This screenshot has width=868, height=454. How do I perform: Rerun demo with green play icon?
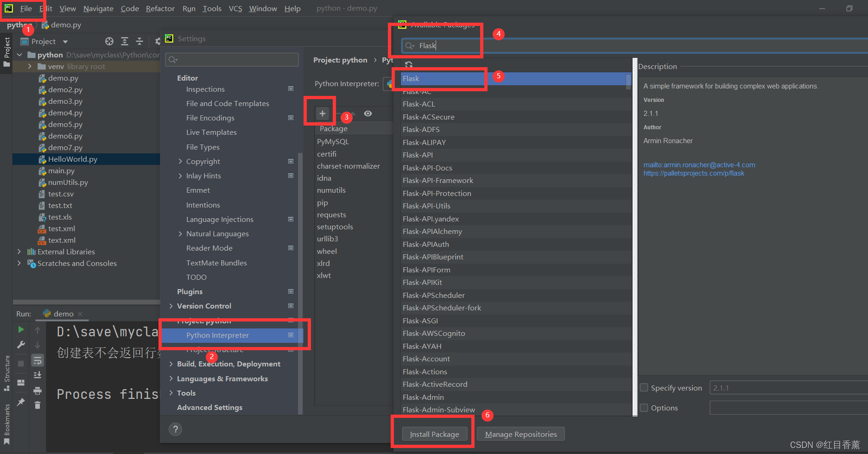tap(21, 329)
